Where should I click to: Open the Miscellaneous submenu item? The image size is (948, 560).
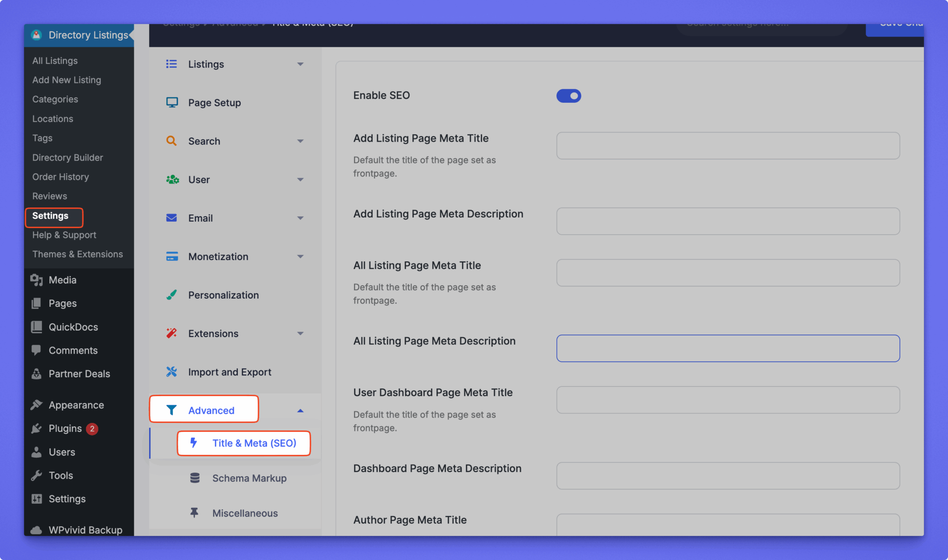pyautogui.click(x=244, y=513)
